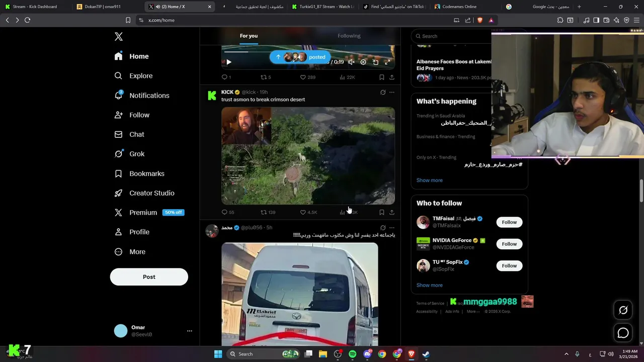644x362 pixels.
Task: Open Grok in the sidebar
Action: click(x=130, y=154)
